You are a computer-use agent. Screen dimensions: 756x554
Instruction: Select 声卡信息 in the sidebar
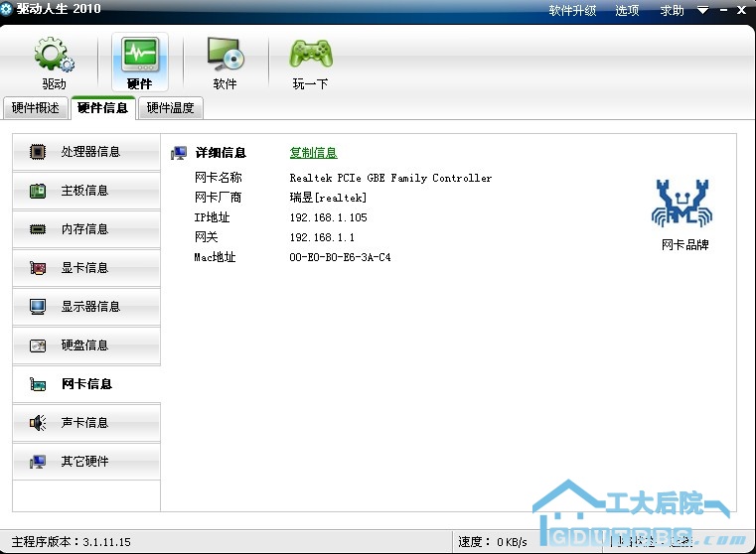coord(86,423)
